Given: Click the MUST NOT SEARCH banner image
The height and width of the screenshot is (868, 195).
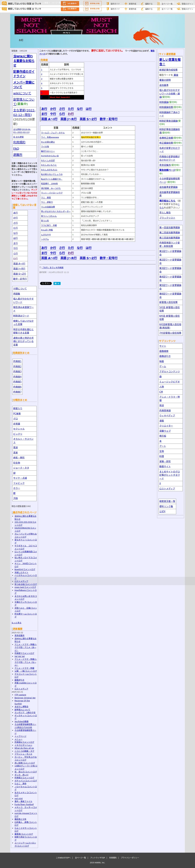Looking at the screenshot, I should [66, 25].
